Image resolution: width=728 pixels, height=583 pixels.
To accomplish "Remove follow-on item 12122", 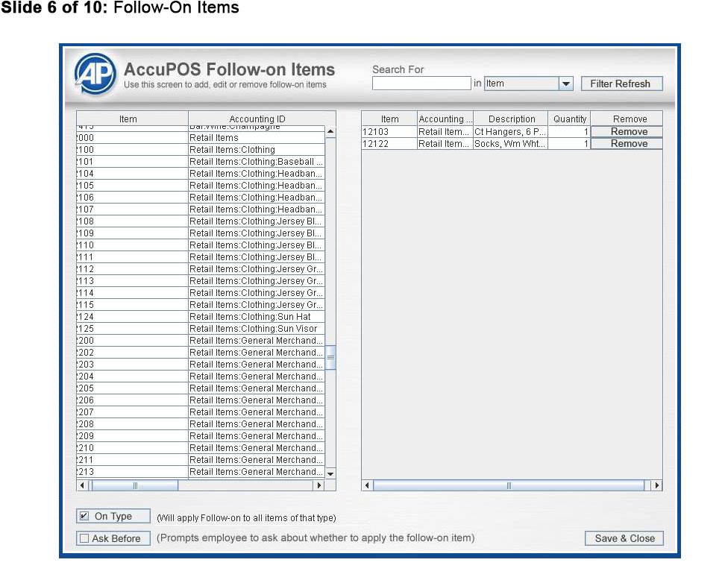I will coord(627,144).
